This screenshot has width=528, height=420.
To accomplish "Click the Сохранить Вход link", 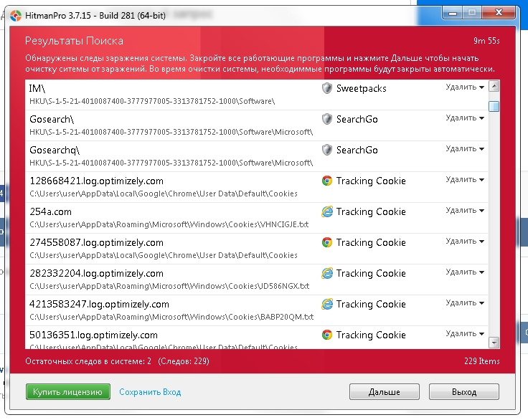I will 150,392.
